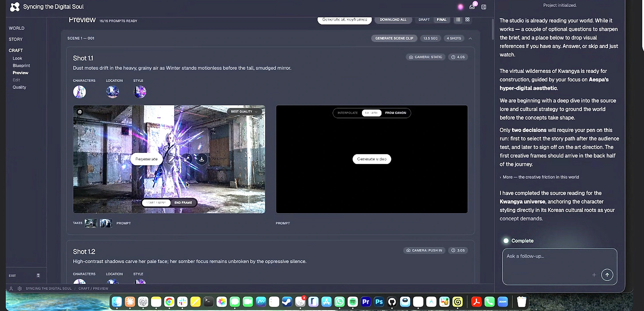The width and height of the screenshot is (644, 311).
Task: Open Spotify in the dock
Action: coord(352,302)
